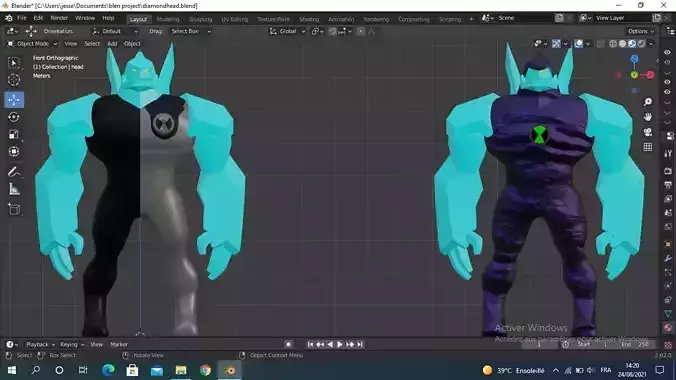Add a new View Layer icon button
Image resolution: width=676 pixels, height=380 pixels.
(x=657, y=18)
